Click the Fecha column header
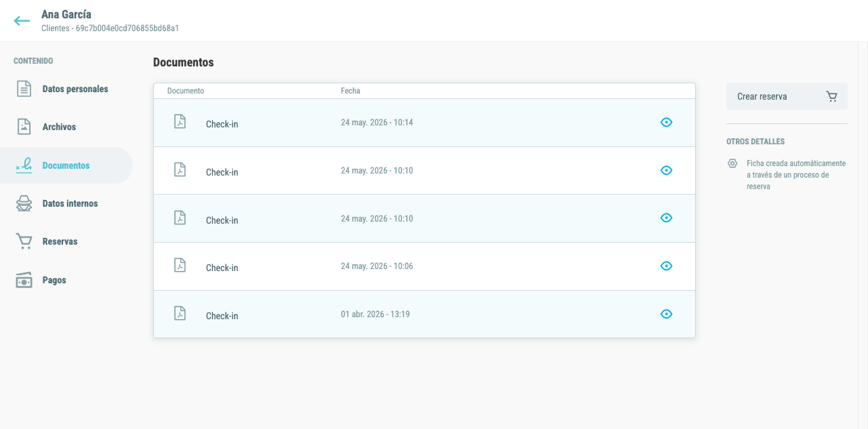This screenshot has width=868, height=429. [x=351, y=91]
